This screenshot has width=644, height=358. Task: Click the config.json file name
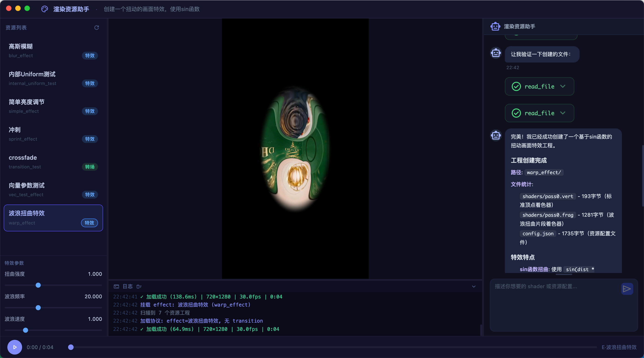538,234
